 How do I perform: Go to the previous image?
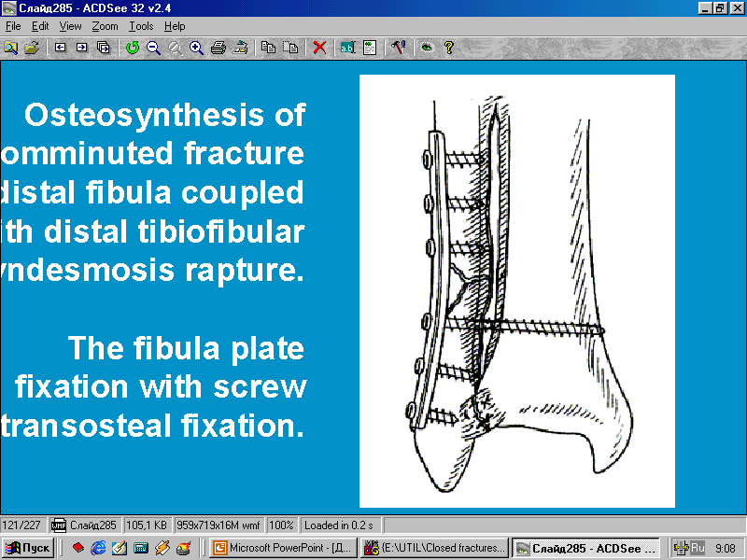point(60,48)
